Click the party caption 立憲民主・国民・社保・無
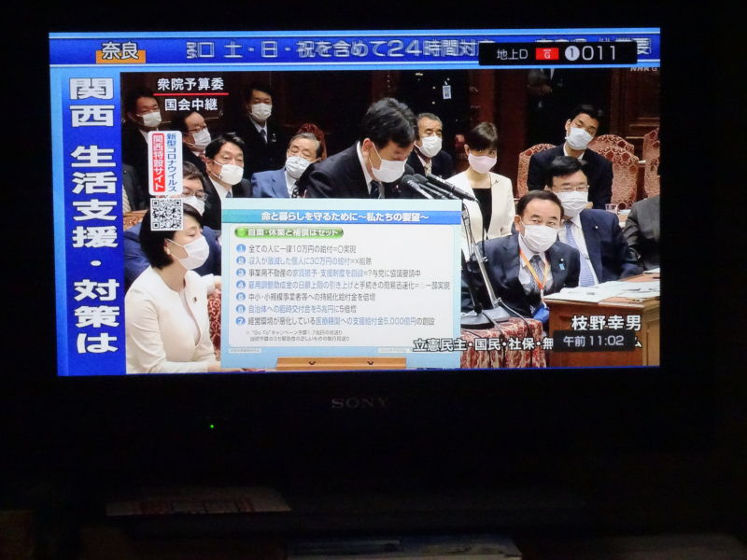The image size is (747, 560). pos(483,344)
